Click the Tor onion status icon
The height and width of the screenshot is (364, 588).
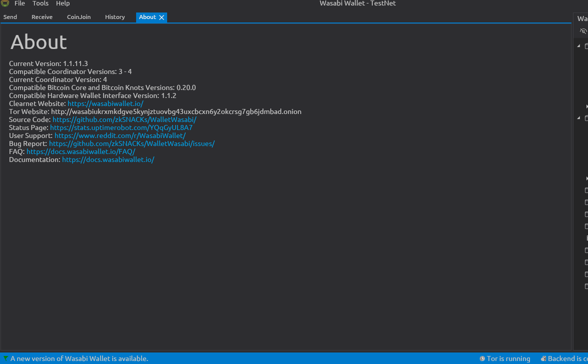pyautogui.click(x=482, y=359)
